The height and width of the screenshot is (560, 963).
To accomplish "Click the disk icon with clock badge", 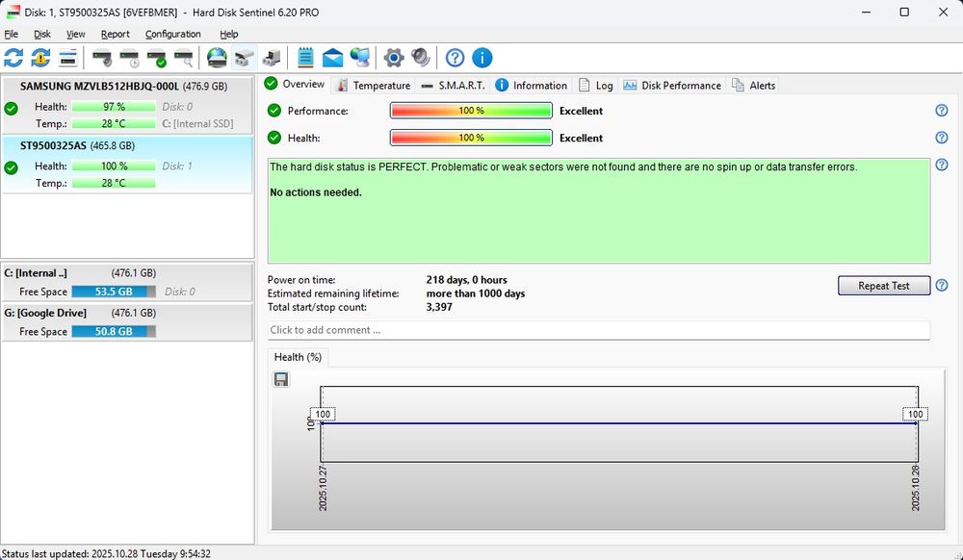I will pyautogui.click(x=130, y=59).
